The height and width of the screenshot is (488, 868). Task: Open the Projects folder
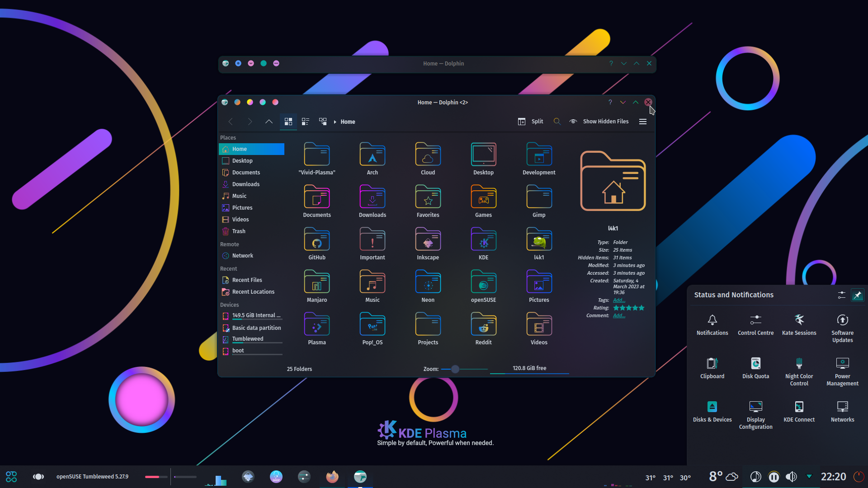click(428, 328)
